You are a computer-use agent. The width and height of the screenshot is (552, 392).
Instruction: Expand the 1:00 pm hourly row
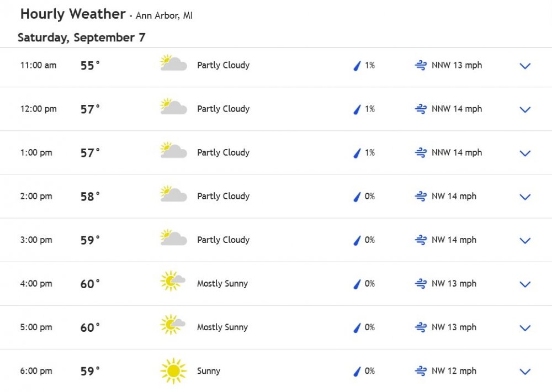coord(525,153)
